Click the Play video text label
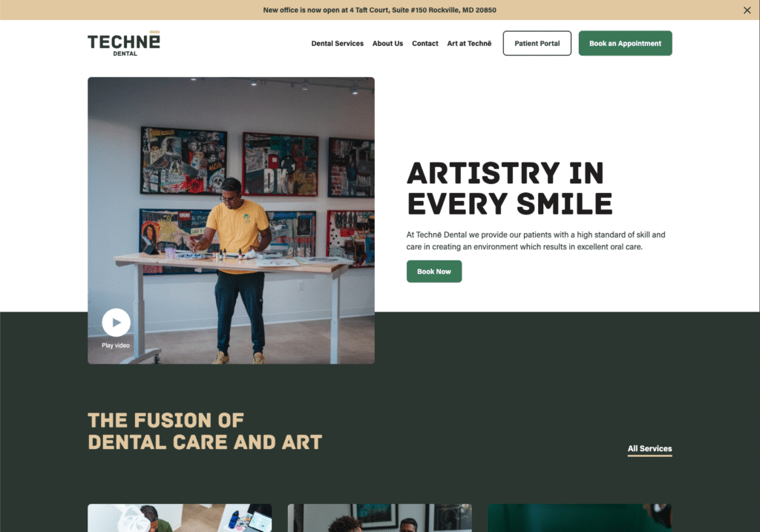Viewport: 760px width, 532px height. (x=116, y=346)
